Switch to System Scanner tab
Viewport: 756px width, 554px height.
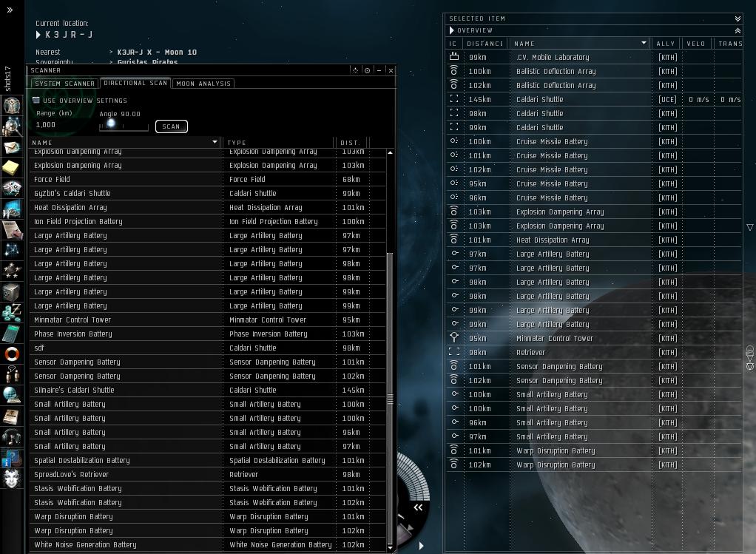coord(64,84)
